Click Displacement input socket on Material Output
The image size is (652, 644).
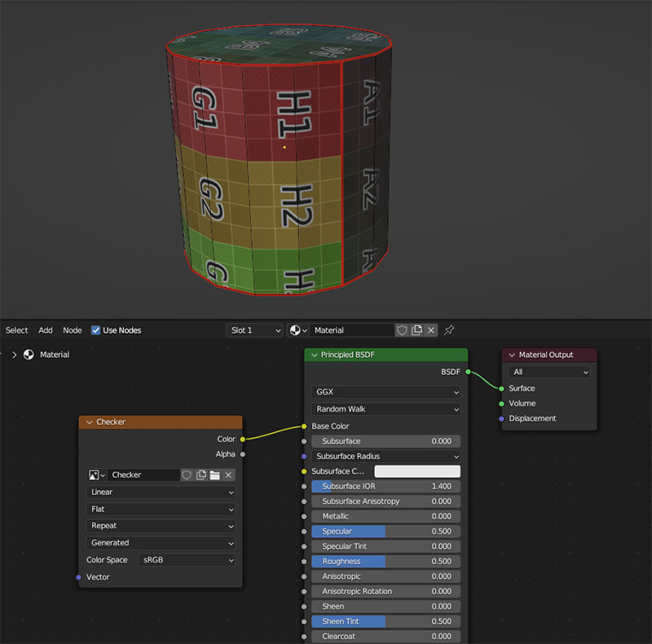tap(501, 418)
